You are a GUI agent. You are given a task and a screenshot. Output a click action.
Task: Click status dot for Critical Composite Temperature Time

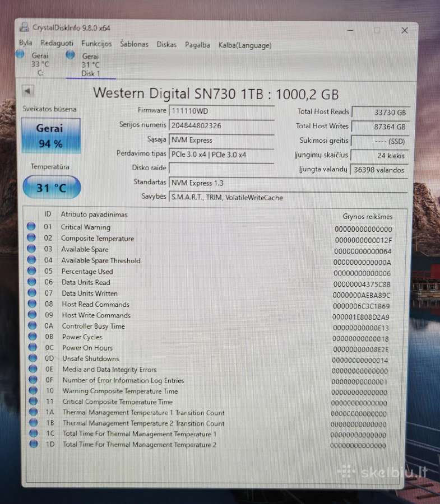click(x=34, y=401)
